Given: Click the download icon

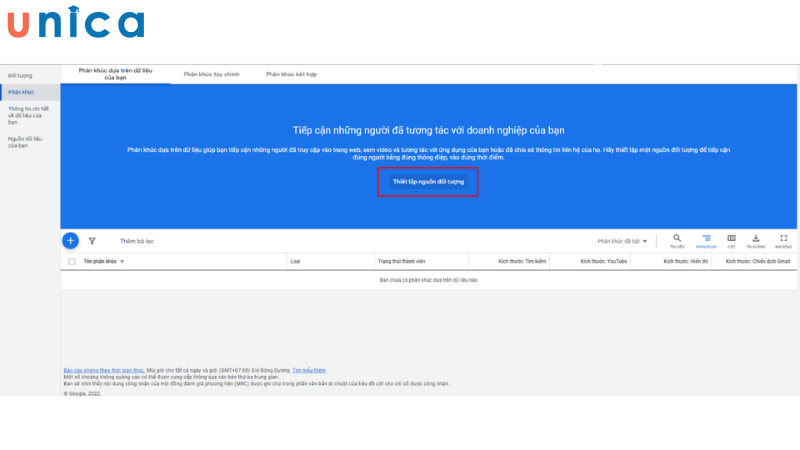Looking at the screenshot, I should tap(756, 239).
